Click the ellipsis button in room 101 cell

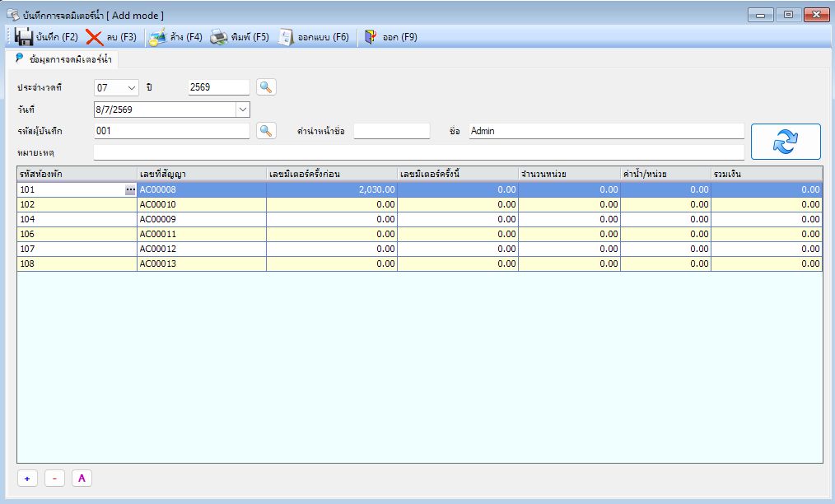(x=130, y=189)
